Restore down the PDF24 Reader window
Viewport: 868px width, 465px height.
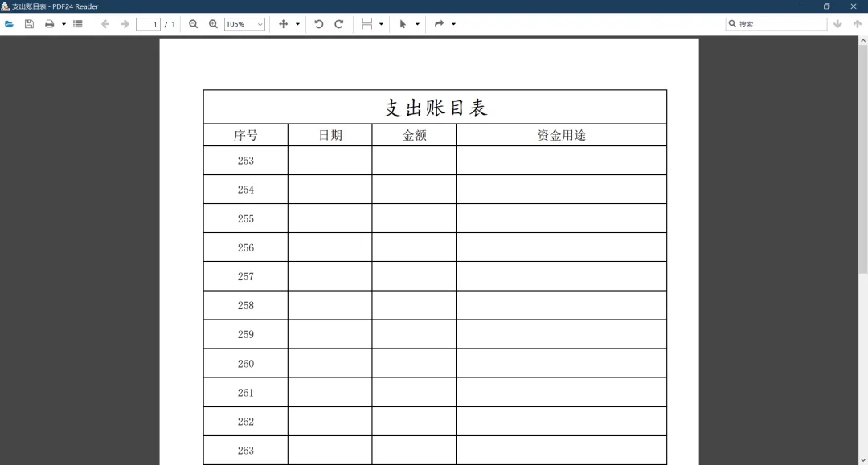point(826,6)
